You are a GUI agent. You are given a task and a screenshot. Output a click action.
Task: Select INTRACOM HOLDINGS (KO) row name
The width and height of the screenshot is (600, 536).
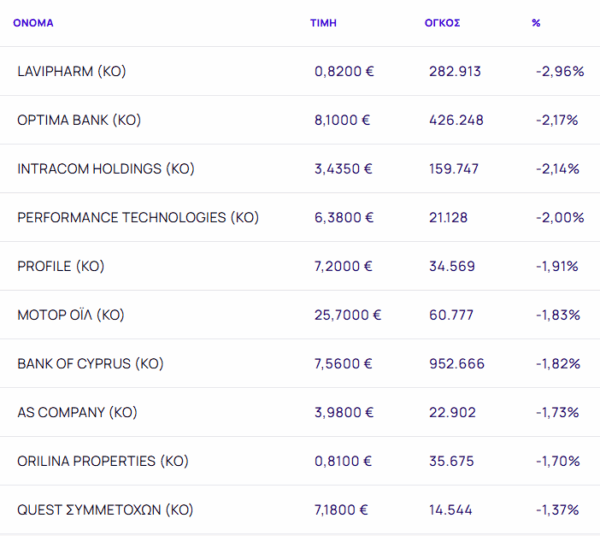coord(105,169)
